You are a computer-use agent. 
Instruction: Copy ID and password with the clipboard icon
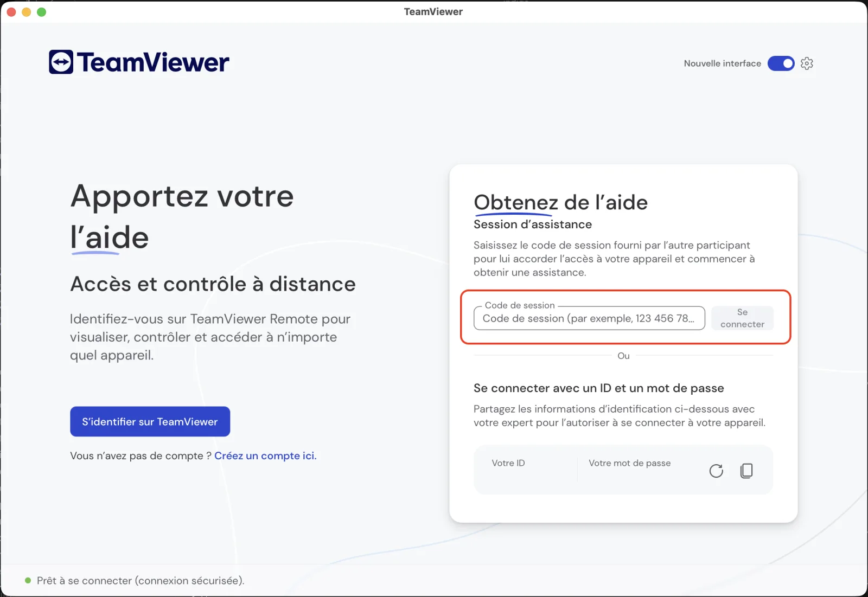(746, 471)
